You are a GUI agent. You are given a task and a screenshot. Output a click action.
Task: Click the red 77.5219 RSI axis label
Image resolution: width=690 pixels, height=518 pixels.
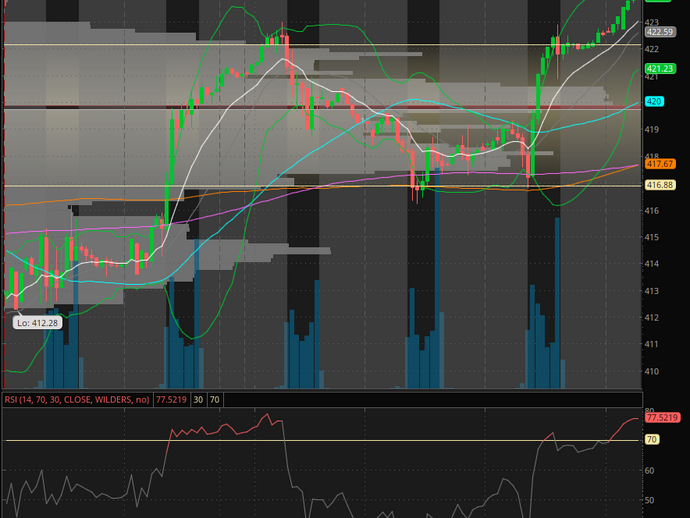click(x=662, y=417)
